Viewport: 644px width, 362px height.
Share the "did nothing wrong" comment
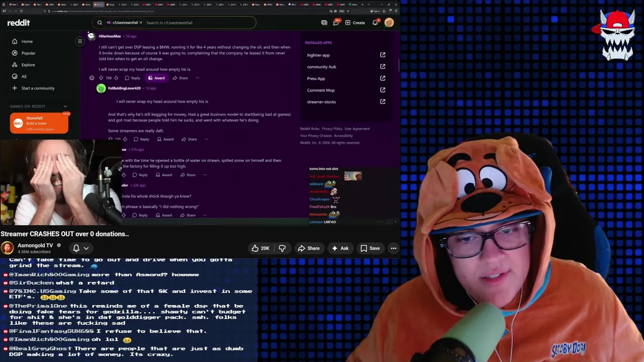tap(187, 215)
